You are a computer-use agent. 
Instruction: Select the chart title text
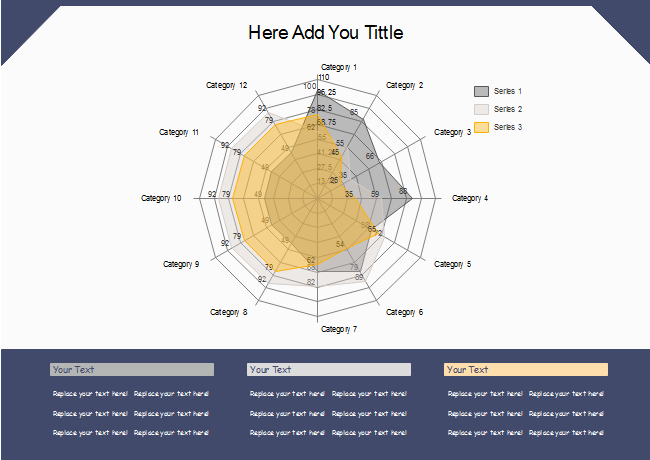click(x=325, y=33)
